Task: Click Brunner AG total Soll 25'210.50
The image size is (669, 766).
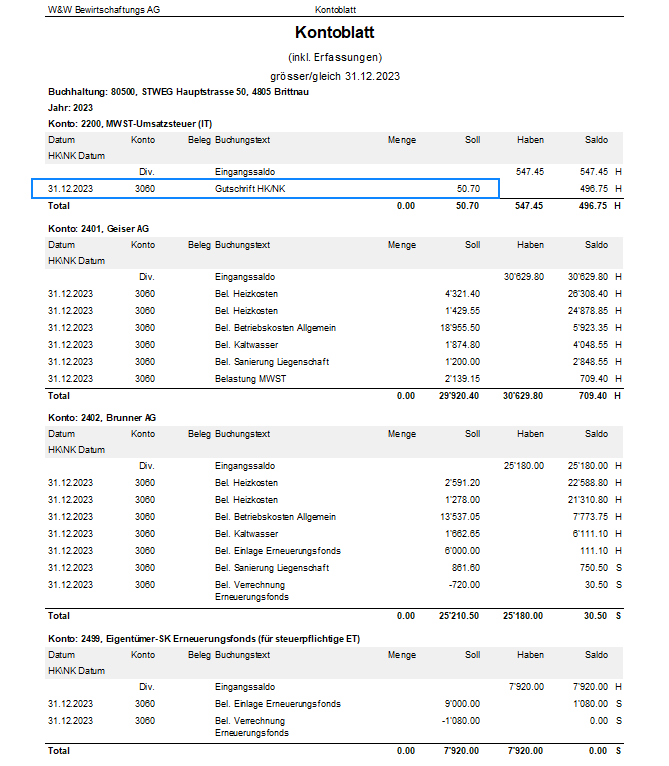Action: click(x=459, y=616)
